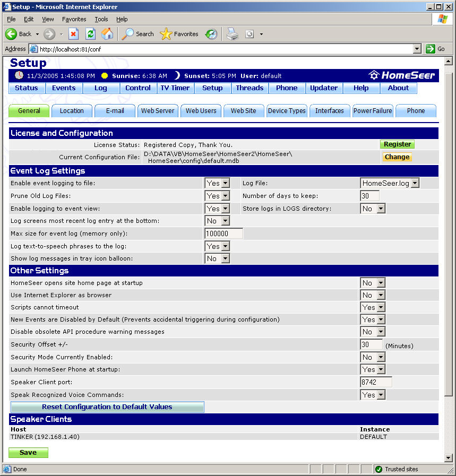This screenshot has height=476, width=456.
Task: Click the page scrollbar up arrow
Action: pos(448,62)
